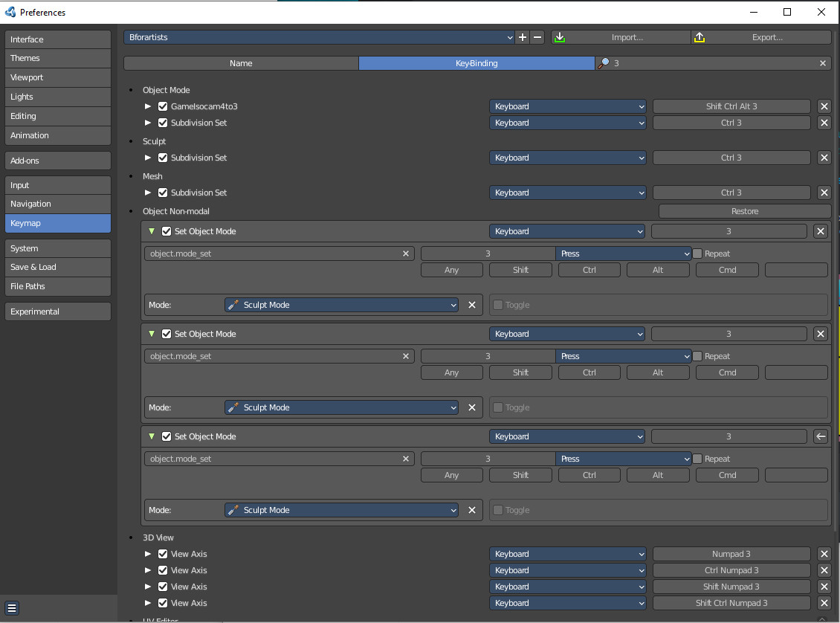Clear the third object.mode_set identifier field
The image size is (840, 623).
click(406, 459)
